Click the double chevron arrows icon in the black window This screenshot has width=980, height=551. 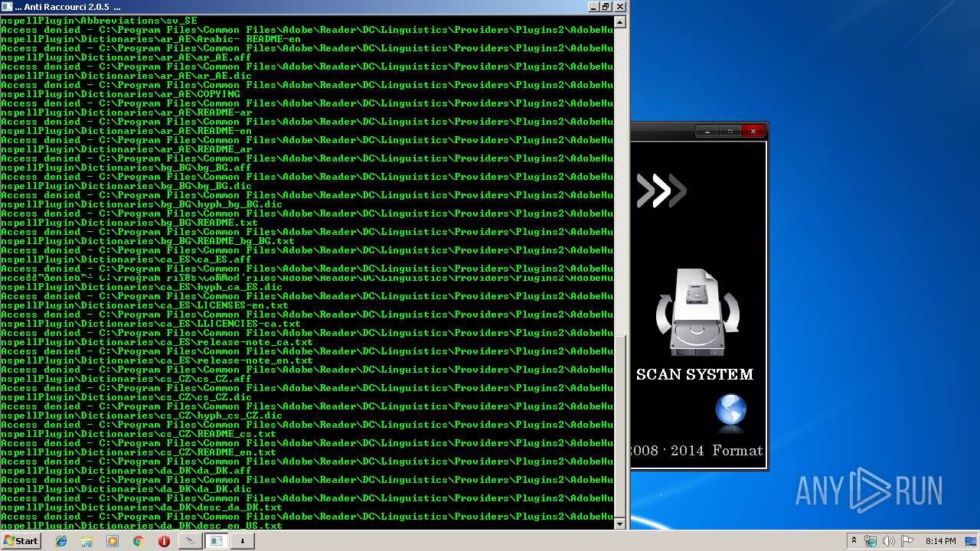click(661, 191)
